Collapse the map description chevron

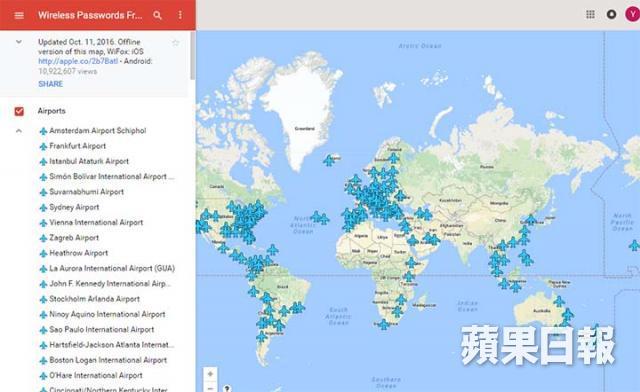click(19, 42)
